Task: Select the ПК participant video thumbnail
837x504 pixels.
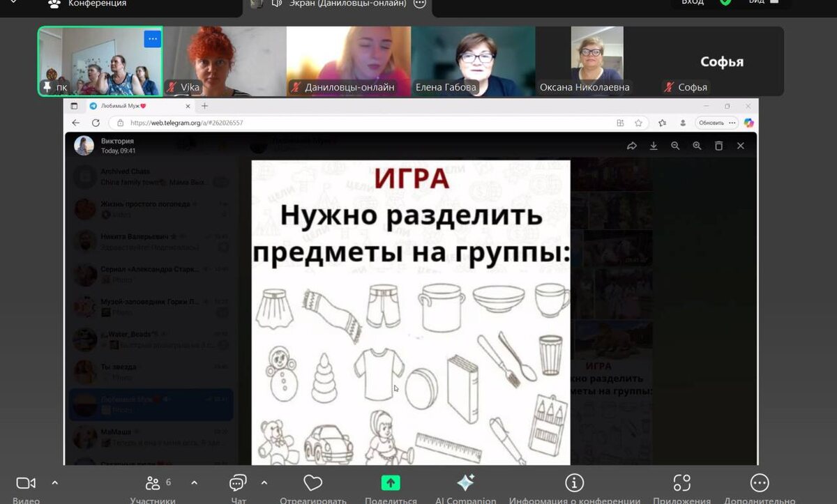Action: pos(100,61)
